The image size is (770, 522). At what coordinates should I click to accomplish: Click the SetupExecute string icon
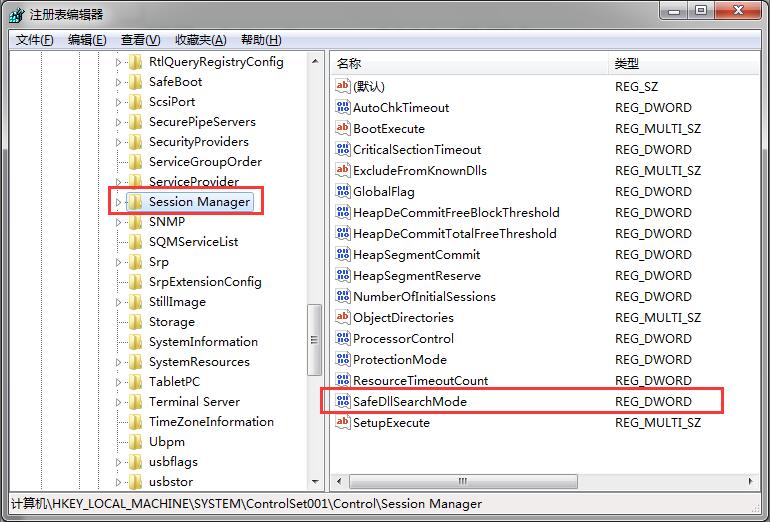(342, 422)
